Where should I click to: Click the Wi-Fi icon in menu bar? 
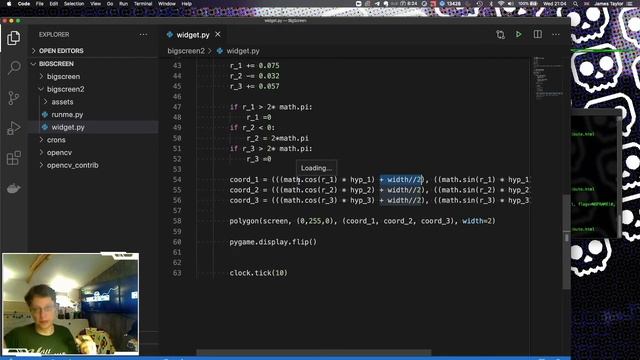(500, 4)
